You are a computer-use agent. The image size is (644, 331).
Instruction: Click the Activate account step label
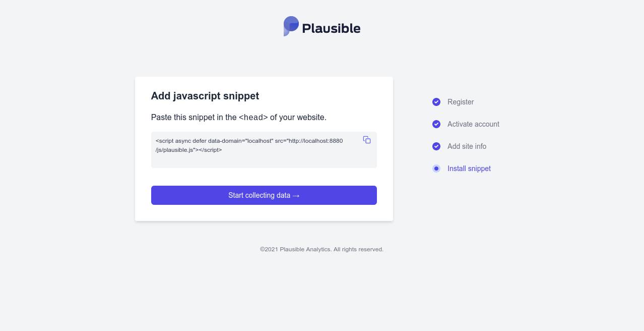(x=473, y=124)
